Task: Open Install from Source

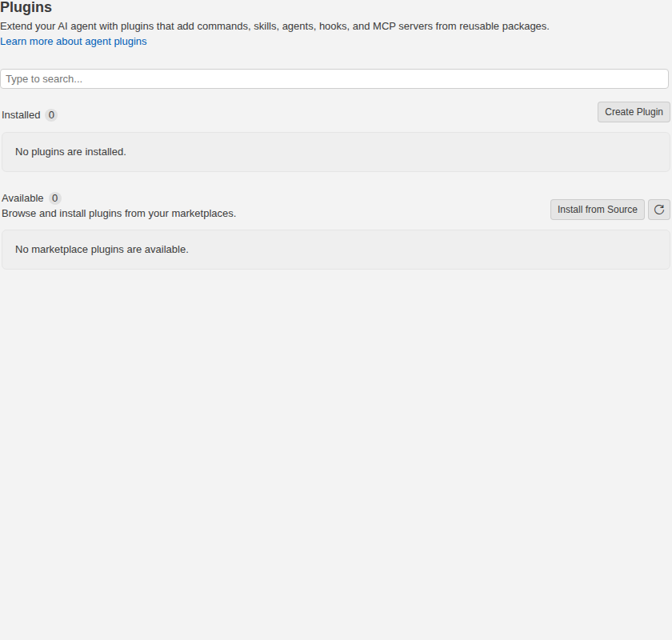Action: click(597, 210)
